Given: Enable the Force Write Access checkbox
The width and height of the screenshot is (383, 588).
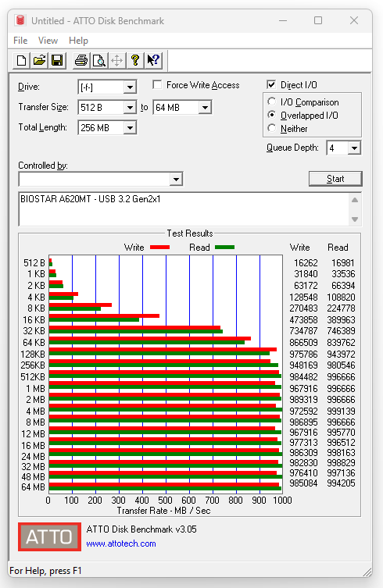Looking at the screenshot, I should coord(157,85).
